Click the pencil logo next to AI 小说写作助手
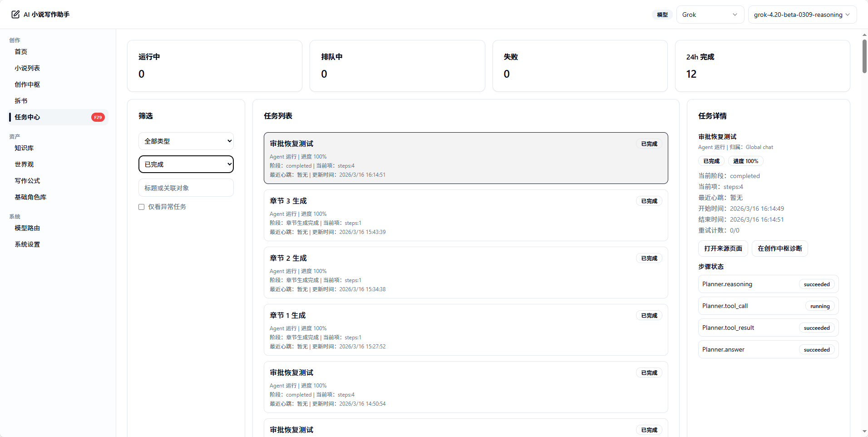 coord(15,14)
